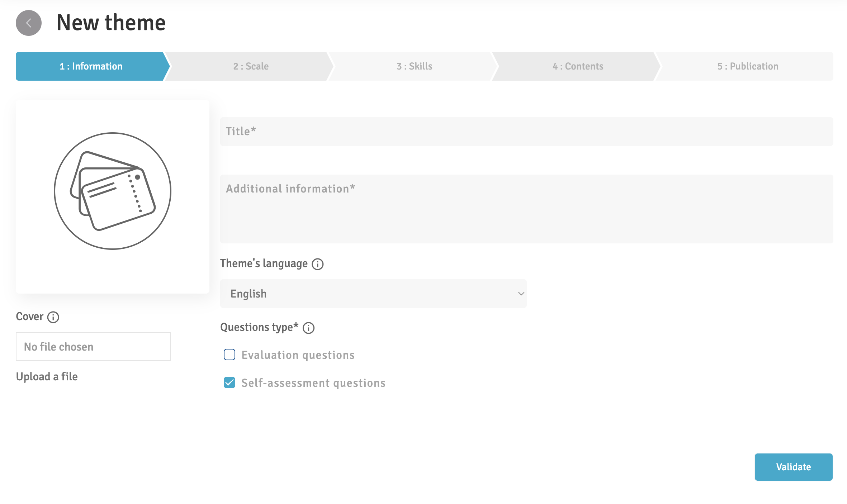Click the Upload a file link
Viewport: 847px width, 504px height.
point(47,376)
